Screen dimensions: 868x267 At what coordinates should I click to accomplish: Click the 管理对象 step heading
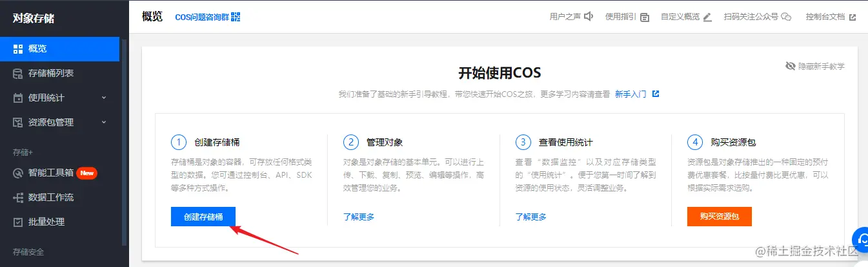click(x=385, y=142)
